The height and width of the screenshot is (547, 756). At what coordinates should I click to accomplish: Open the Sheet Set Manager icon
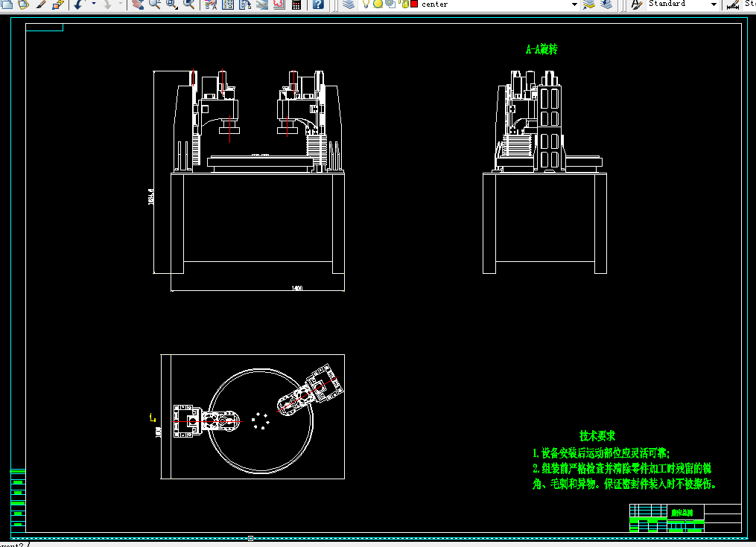(x=261, y=4)
